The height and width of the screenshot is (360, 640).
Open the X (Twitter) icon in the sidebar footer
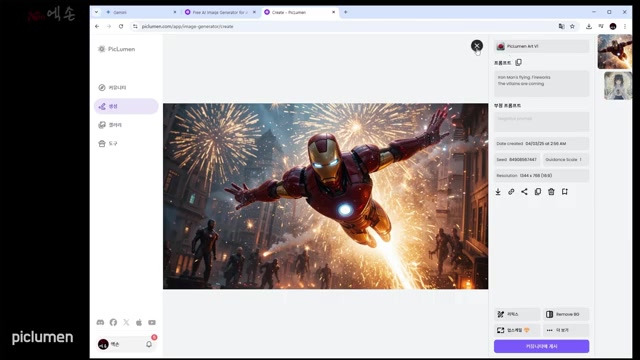pos(126,322)
